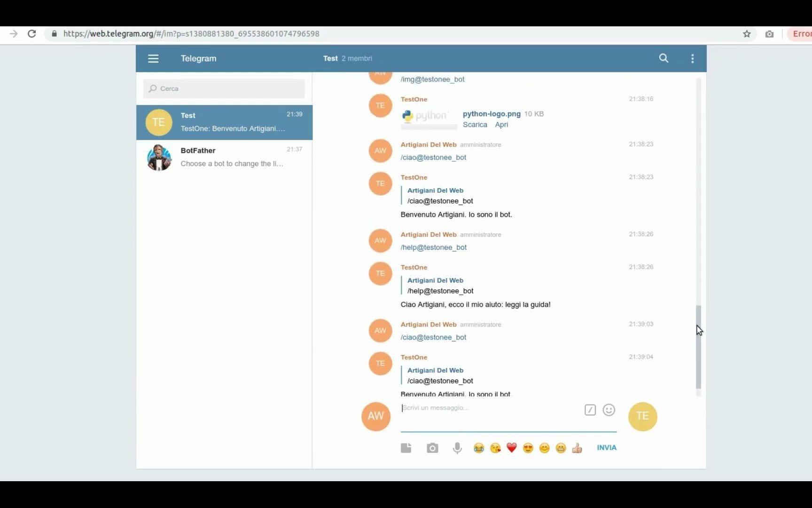Click the yellow TE avatar beside input
This screenshot has height=508, width=812.
(642, 416)
